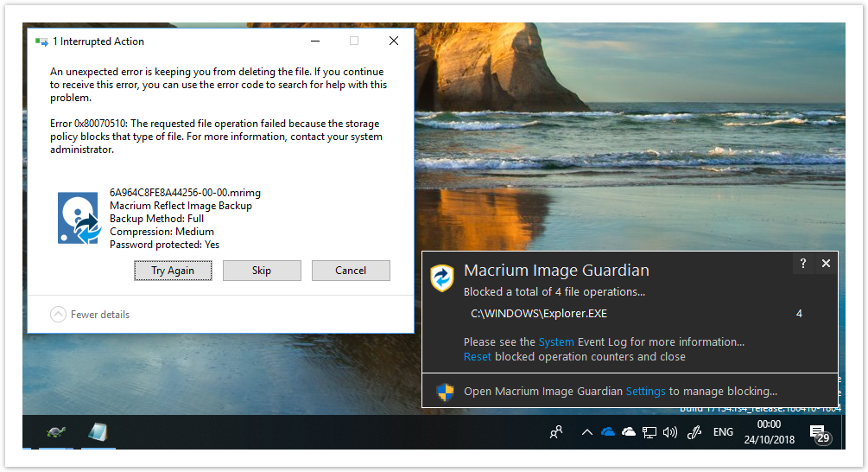868x472 pixels.
Task: Close the 1 Interrupted Action dialog
Action: click(x=394, y=41)
